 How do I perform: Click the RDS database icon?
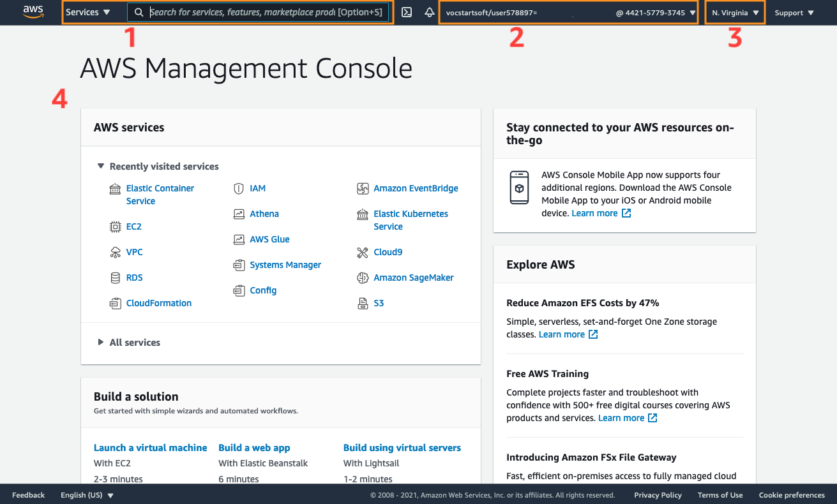(115, 278)
